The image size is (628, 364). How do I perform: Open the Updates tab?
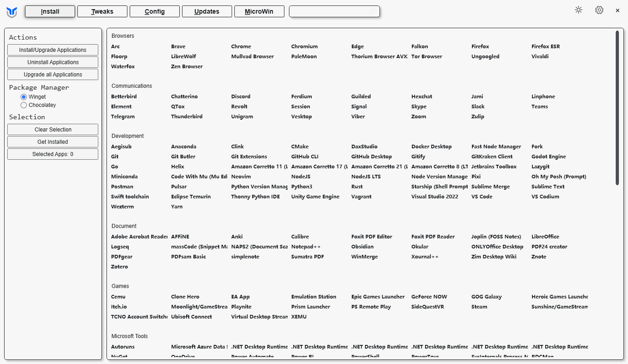point(207,11)
